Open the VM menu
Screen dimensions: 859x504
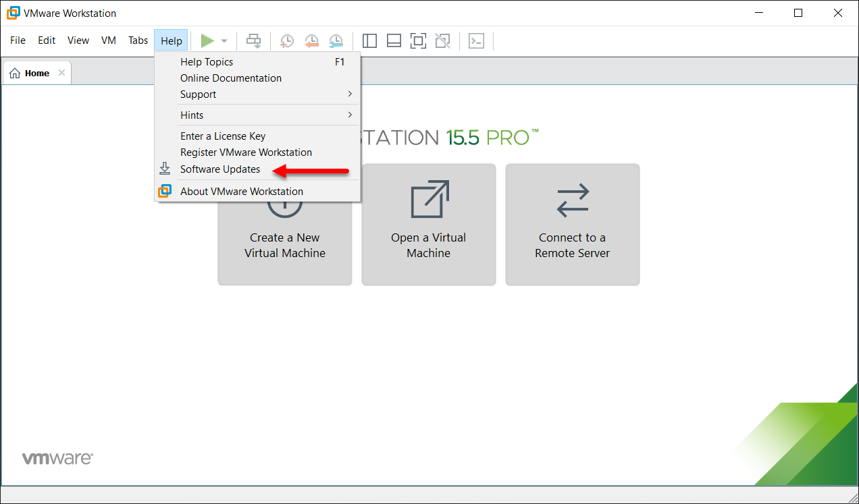(x=109, y=40)
